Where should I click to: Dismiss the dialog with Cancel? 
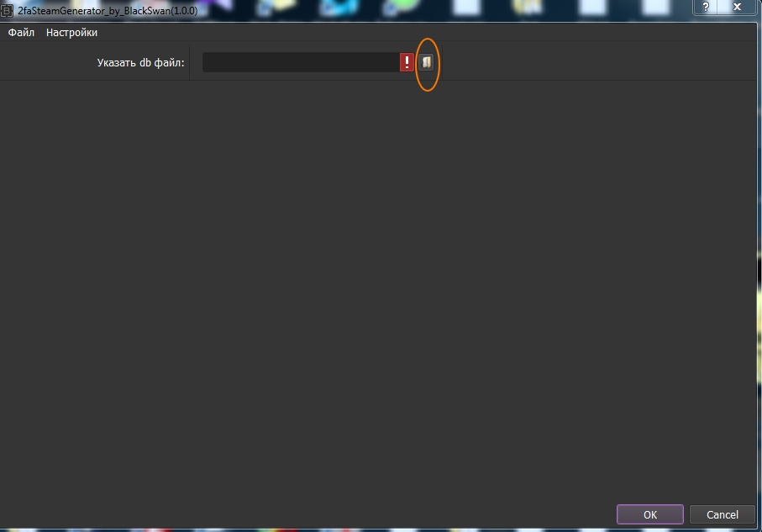click(x=723, y=514)
